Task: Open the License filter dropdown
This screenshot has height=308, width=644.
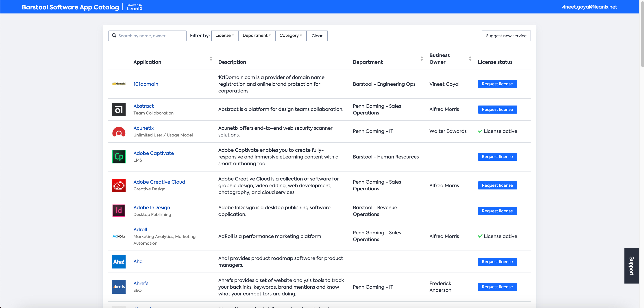Action: coord(224,35)
